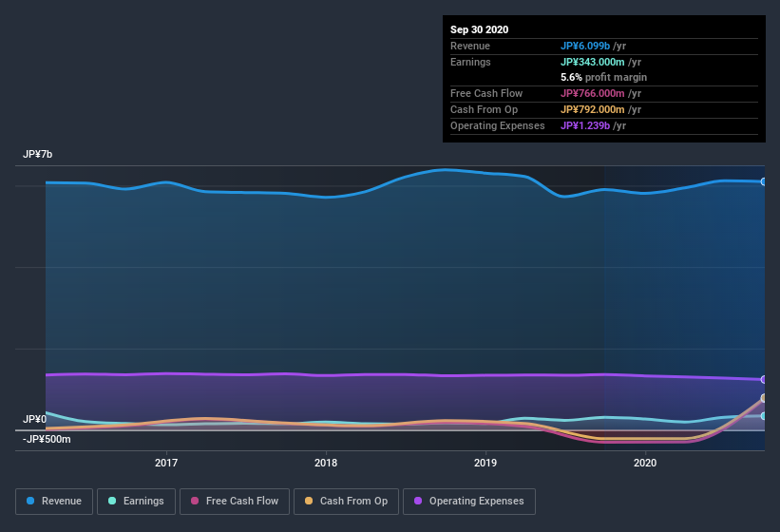
Task: Click the Sep 30 2020 tooltip date
Action: [x=480, y=29]
